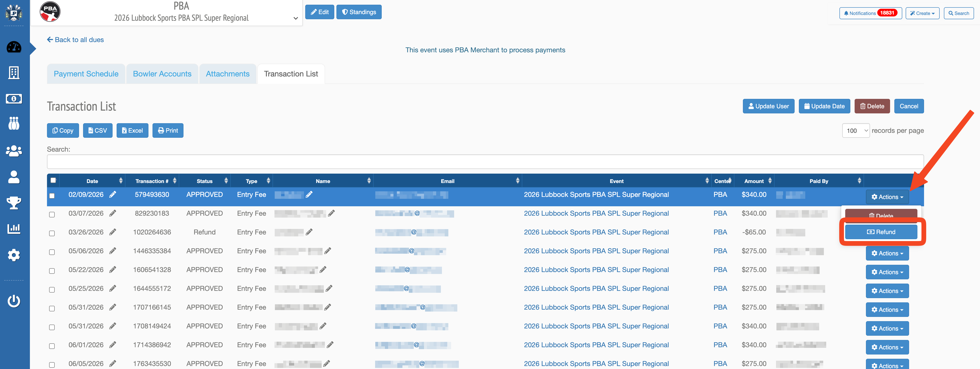Viewport: 980px width, 369px height.
Task: Open the Create dropdown menu
Action: tap(922, 13)
